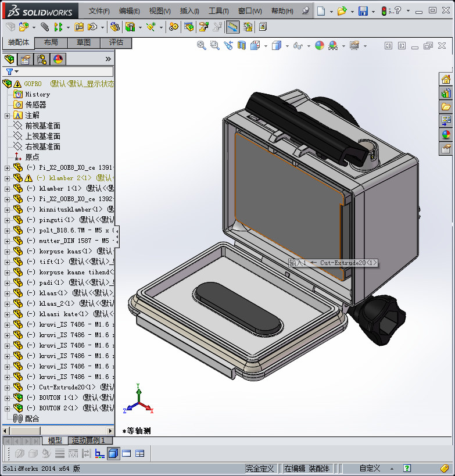The width and height of the screenshot is (455, 476).
Task: Click the Measure ruler icon
Action: pos(232,27)
